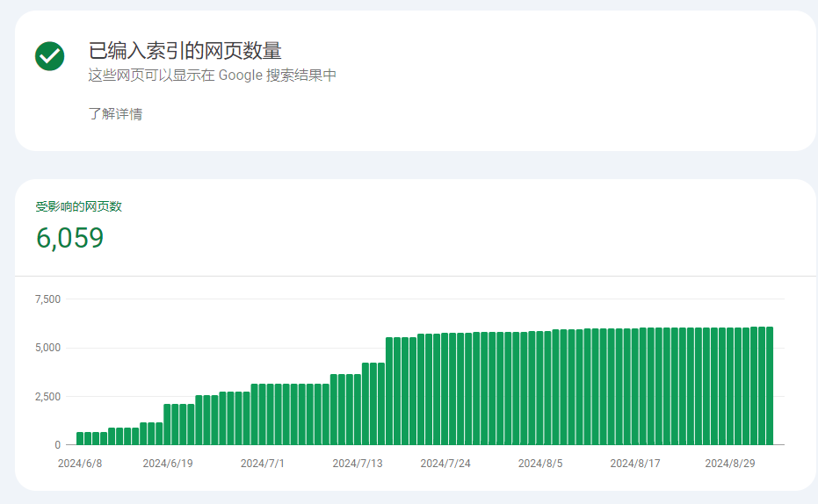The height and width of the screenshot is (504, 818).
Task: Click the first bar of the chart
Action: 80,438
